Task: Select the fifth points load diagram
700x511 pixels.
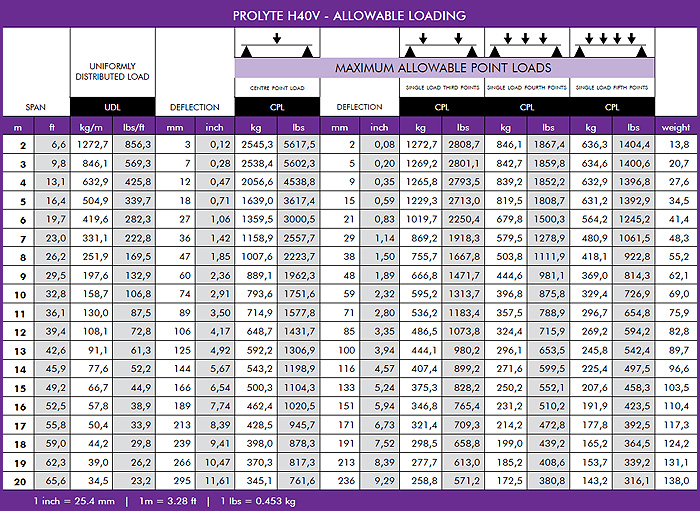Action: 612,42
